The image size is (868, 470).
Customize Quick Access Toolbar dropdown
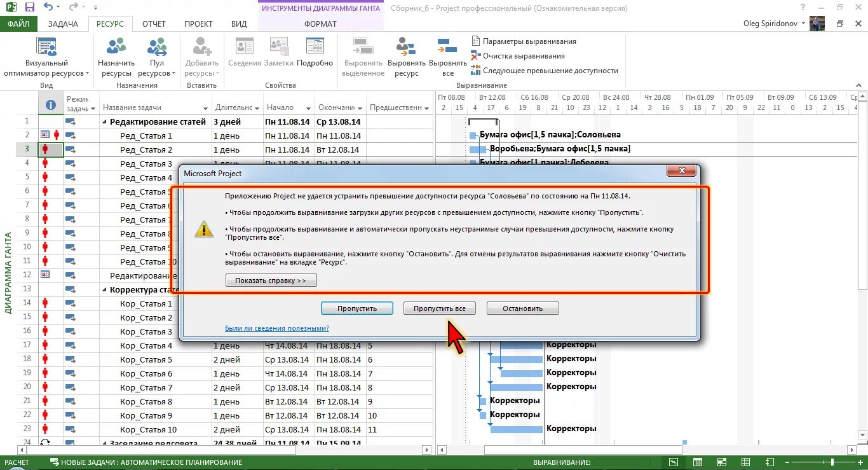(x=95, y=8)
